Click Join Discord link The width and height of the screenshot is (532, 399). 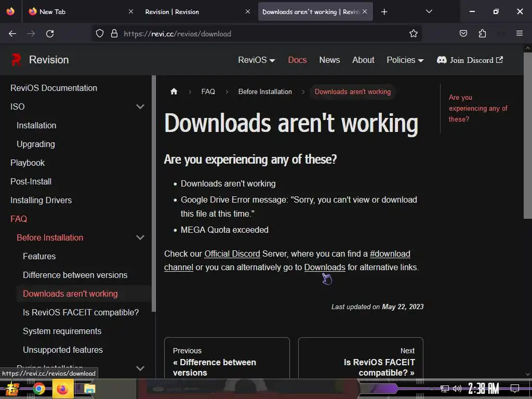(470, 60)
